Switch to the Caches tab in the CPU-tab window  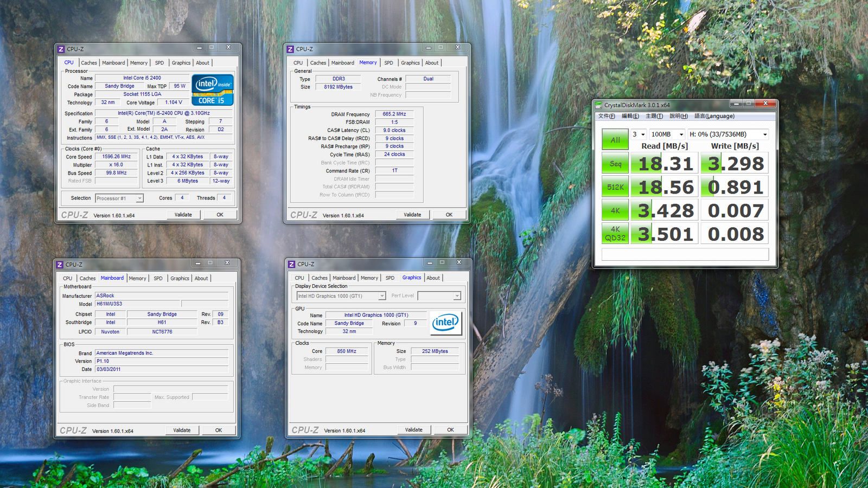(89, 63)
